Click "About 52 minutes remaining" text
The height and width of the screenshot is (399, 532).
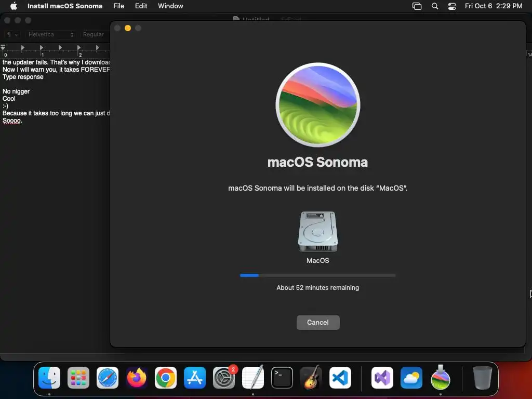point(317,288)
